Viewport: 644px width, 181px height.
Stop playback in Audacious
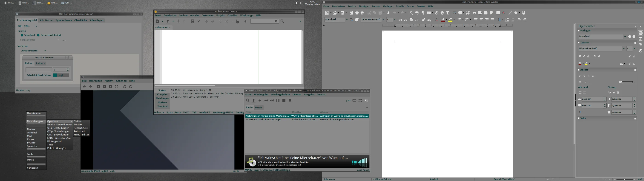click(284, 100)
